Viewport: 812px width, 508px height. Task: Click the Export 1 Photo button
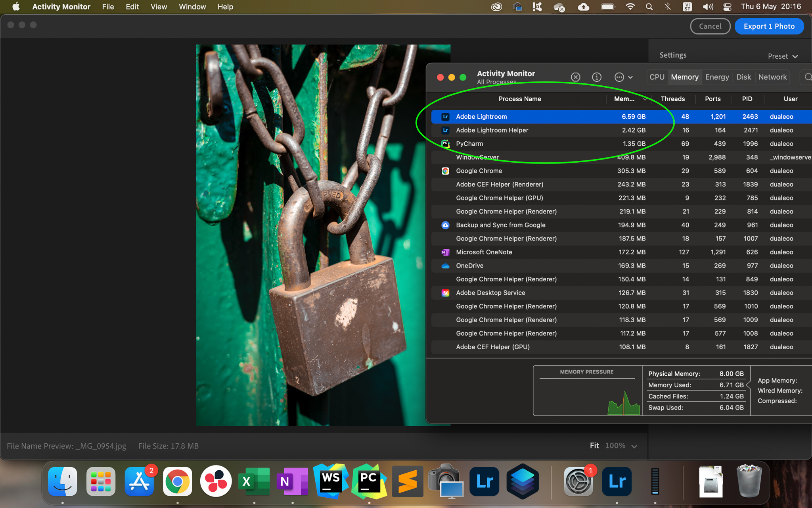(768, 26)
